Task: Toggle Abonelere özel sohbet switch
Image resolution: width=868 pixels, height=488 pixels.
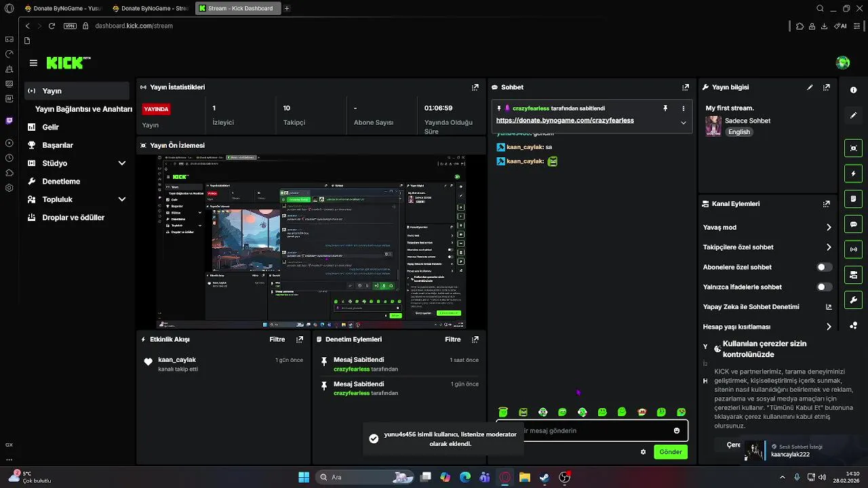Action: pos(824,267)
